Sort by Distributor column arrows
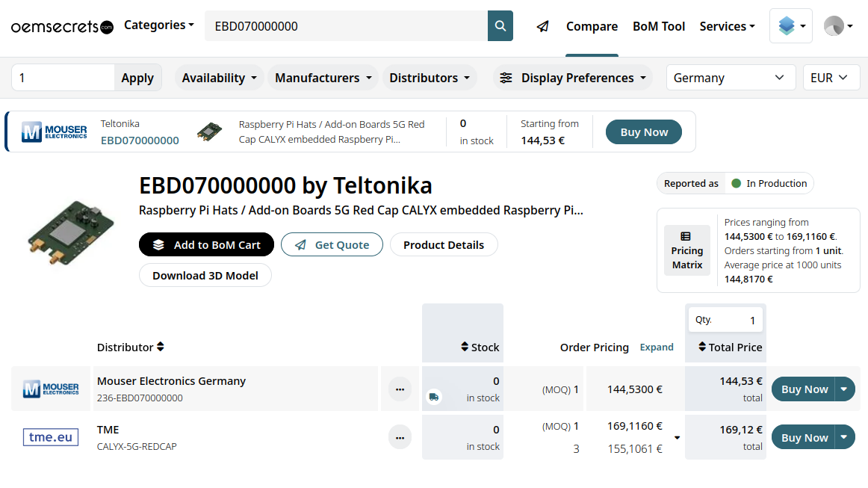 (161, 347)
